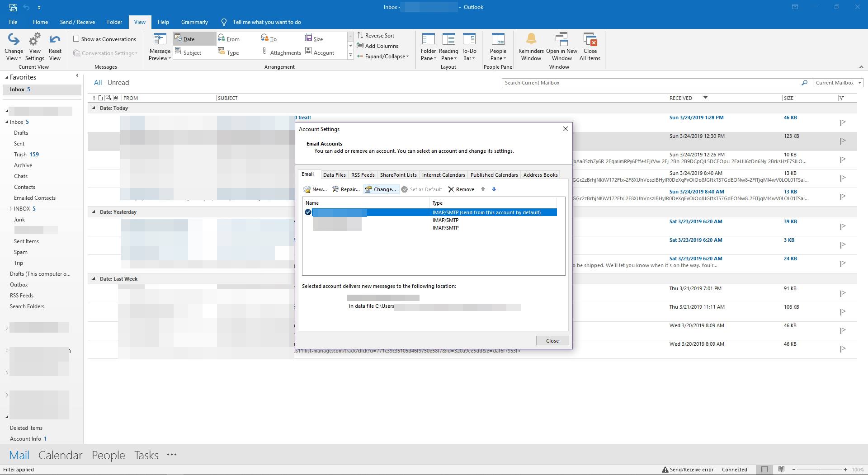Image resolution: width=868 pixels, height=475 pixels.
Task: Collapse the Date: Yesterday group
Action: pos(94,212)
